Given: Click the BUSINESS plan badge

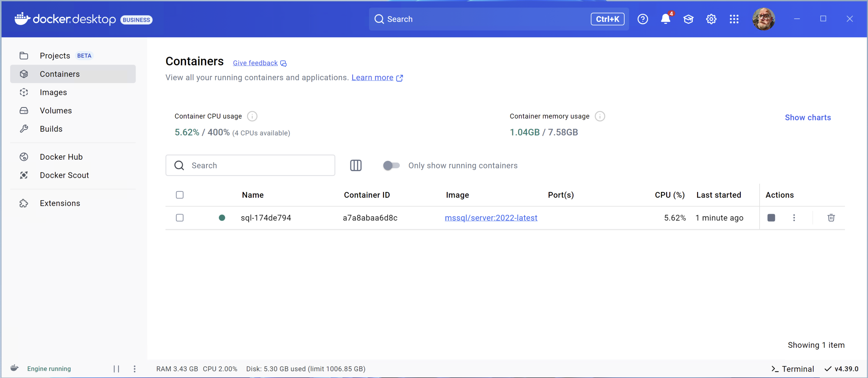Looking at the screenshot, I should [x=136, y=20].
